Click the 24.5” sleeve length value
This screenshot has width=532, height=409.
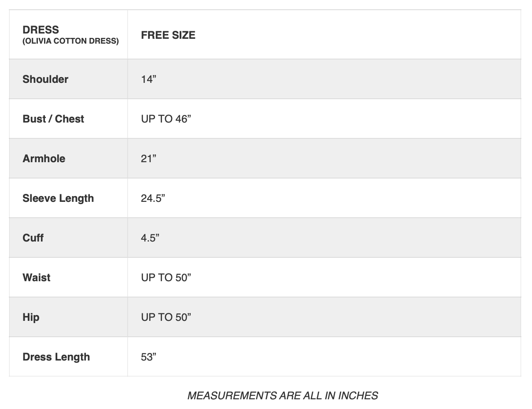click(153, 198)
